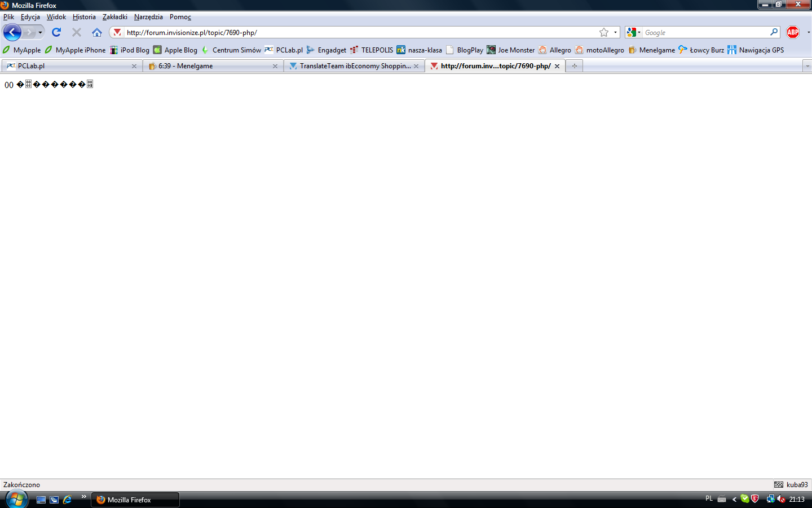Click the search magnifier icon
The height and width of the screenshot is (508, 812).
click(774, 32)
